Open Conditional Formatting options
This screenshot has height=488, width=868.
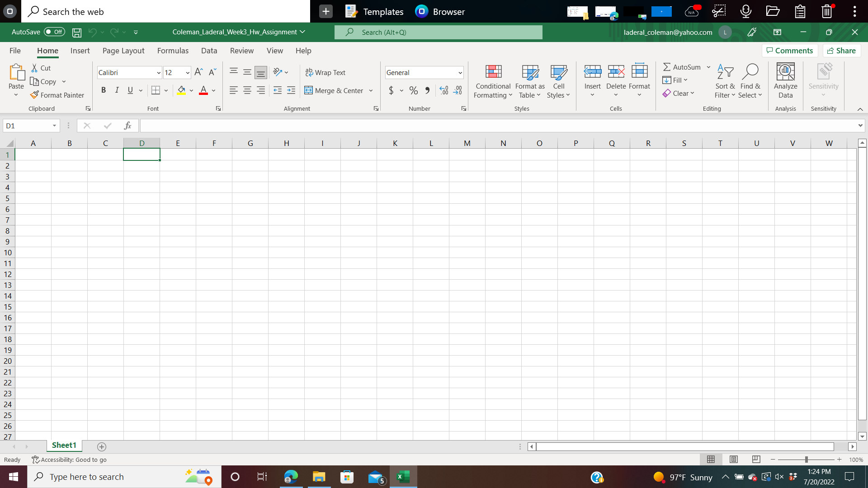tap(493, 81)
